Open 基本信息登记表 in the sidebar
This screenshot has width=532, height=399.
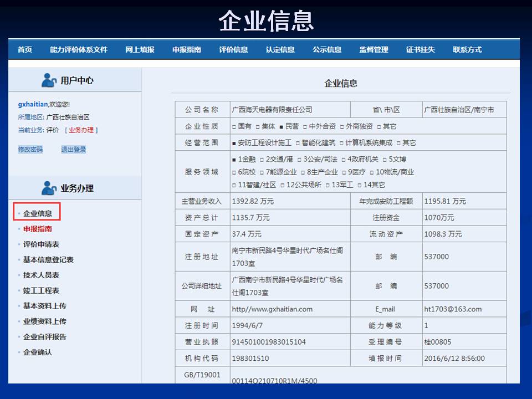pos(49,259)
